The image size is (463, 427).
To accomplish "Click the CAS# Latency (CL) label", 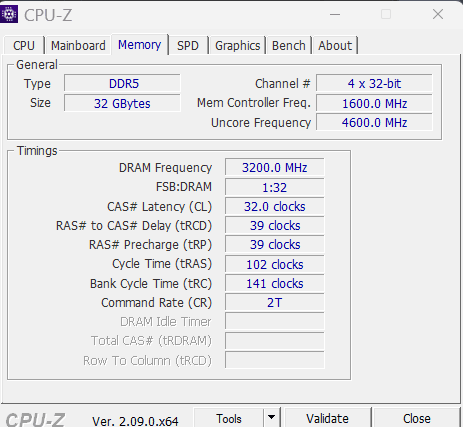I will (159, 207).
